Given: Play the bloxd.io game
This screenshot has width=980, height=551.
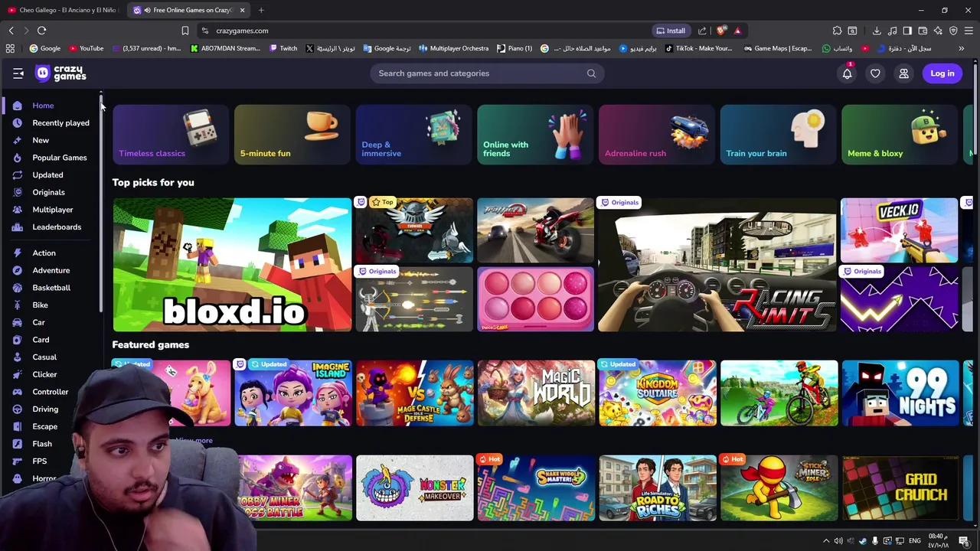Looking at the screenshot, I should tap(232, 265).
